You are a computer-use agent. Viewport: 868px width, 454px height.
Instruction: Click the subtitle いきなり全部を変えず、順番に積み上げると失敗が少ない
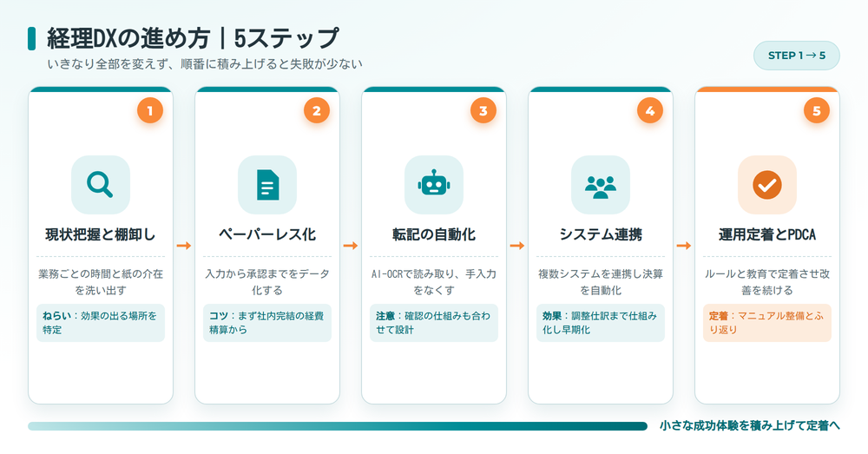205,64
